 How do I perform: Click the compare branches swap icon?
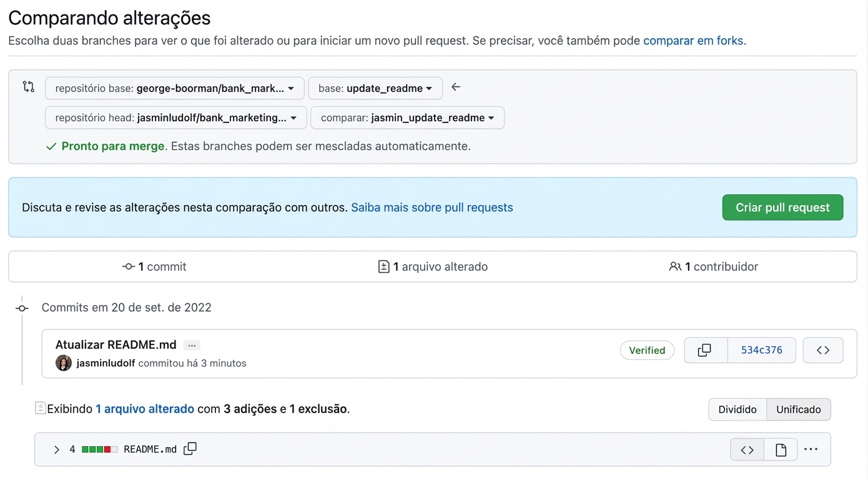[29, 87]
